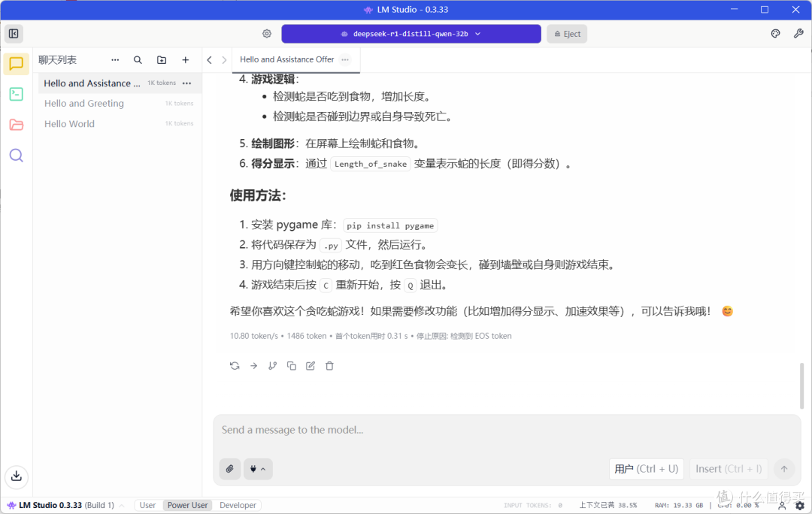Send message with the up arrow button

pyautogui.click(x=784, y=469)
